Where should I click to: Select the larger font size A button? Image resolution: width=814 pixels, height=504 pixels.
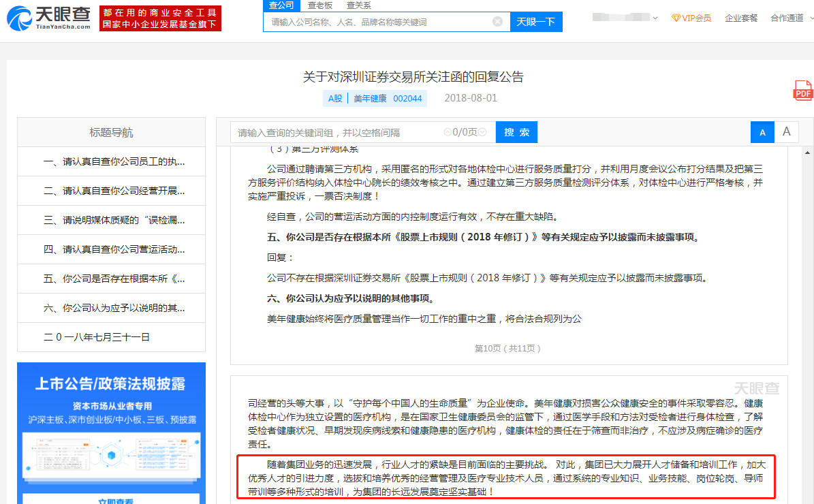click(x=787, y=132)
